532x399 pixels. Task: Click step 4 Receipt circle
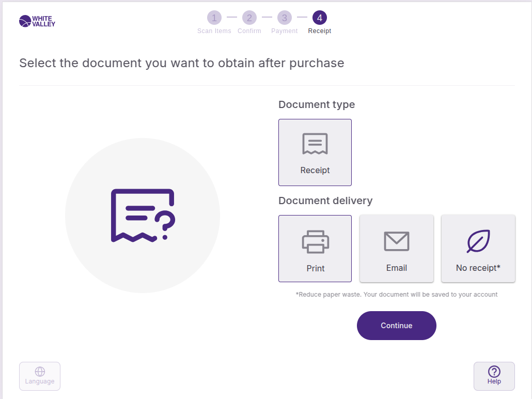coord(320,18)
